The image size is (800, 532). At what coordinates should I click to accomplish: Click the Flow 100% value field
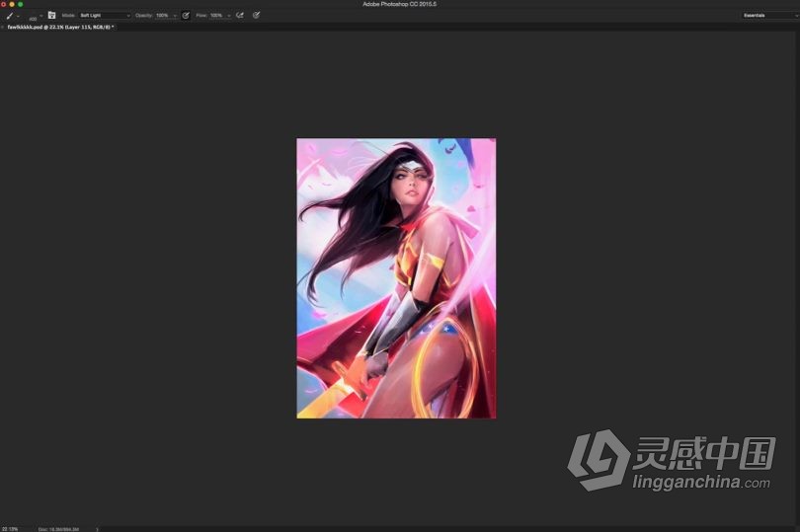[217, 16]
